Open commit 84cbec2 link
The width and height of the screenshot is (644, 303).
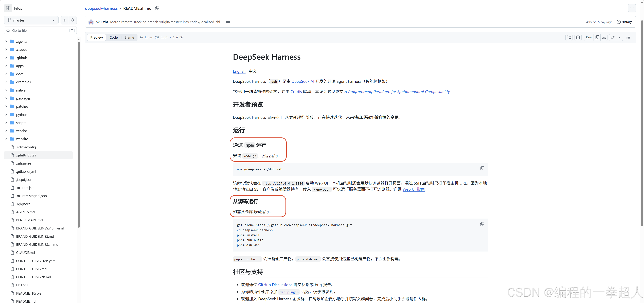pos(590,22)
